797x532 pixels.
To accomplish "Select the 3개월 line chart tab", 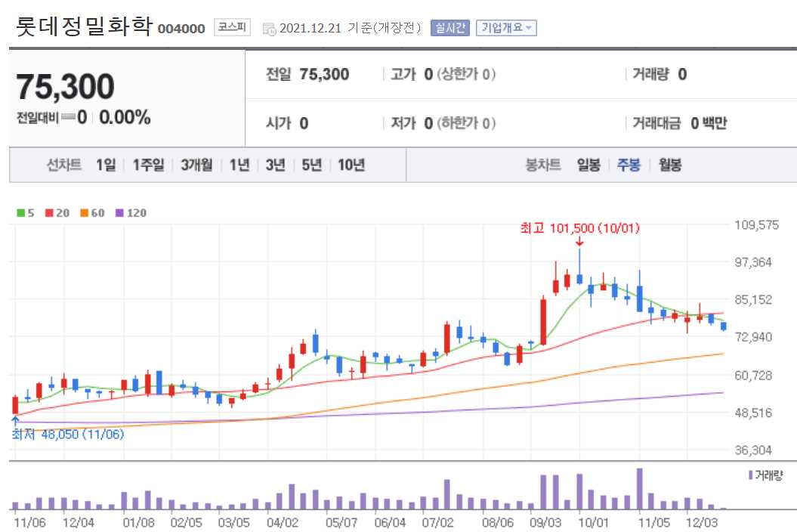I will 196,165.
